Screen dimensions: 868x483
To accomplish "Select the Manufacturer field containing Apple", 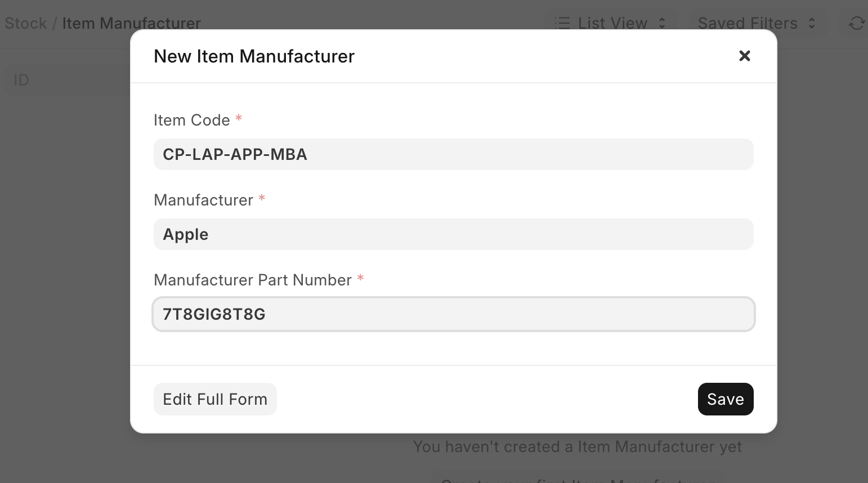I will (453, 234).
